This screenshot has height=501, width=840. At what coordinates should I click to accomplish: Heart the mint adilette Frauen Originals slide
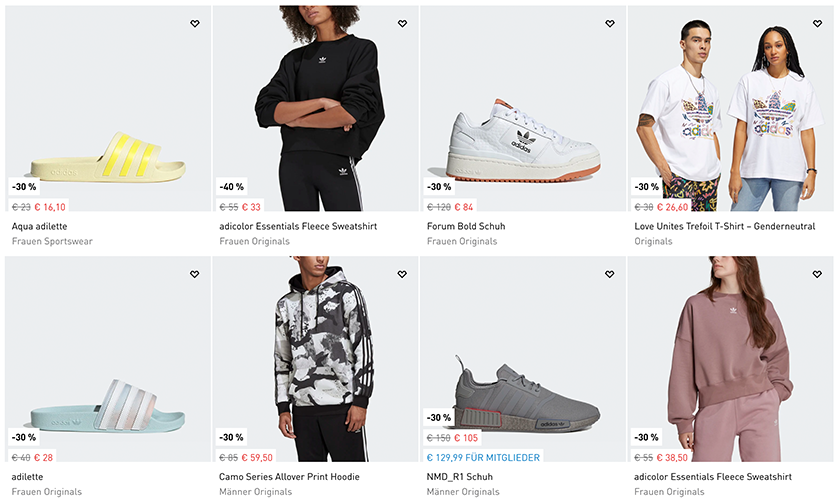pos(194,274)
